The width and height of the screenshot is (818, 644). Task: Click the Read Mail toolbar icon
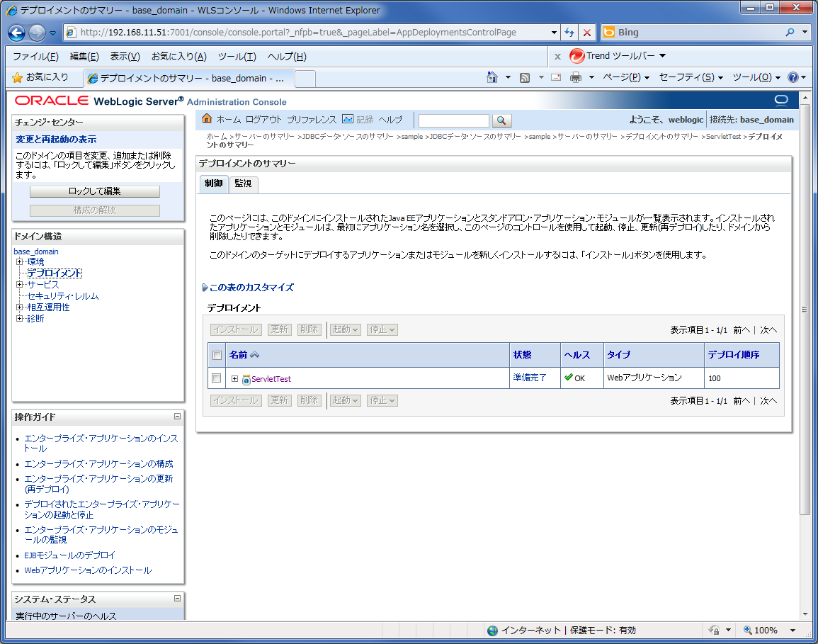pos(556,77)
